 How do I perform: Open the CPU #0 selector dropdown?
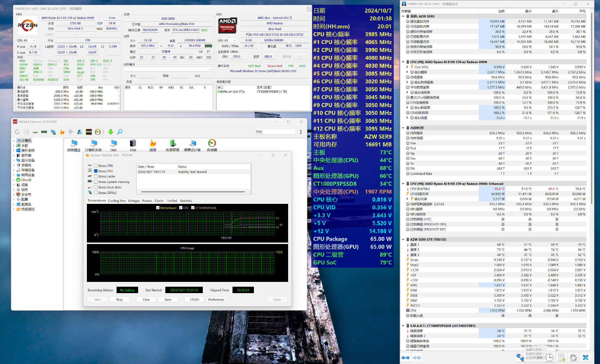pyautogui.click(x=26, y=41)
